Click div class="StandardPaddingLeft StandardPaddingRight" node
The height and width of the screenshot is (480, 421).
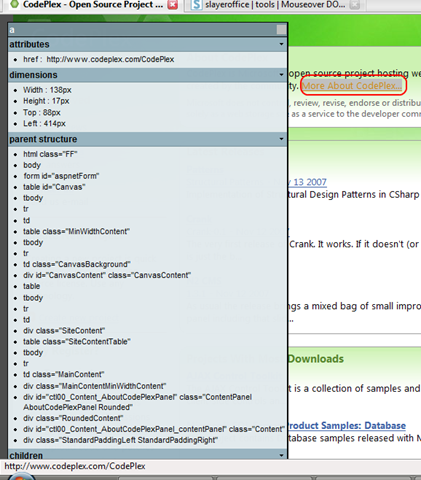(120, 440)
